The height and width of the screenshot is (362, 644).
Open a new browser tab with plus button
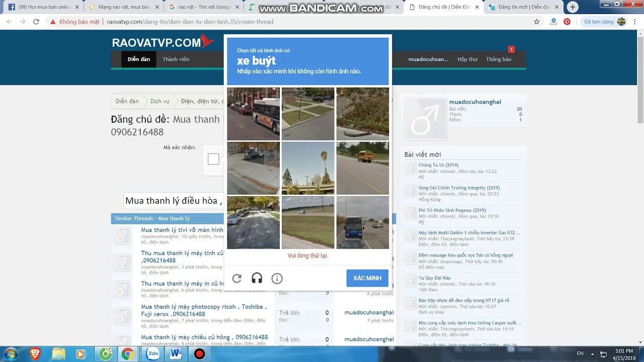pos(573,7)
